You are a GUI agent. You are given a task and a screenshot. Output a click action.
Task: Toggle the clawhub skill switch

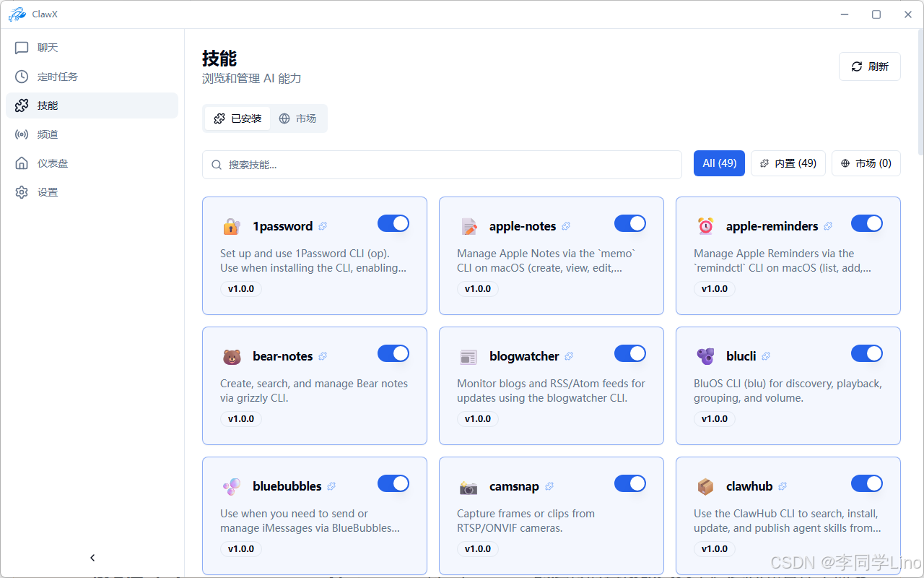click(x=866, y=483)
